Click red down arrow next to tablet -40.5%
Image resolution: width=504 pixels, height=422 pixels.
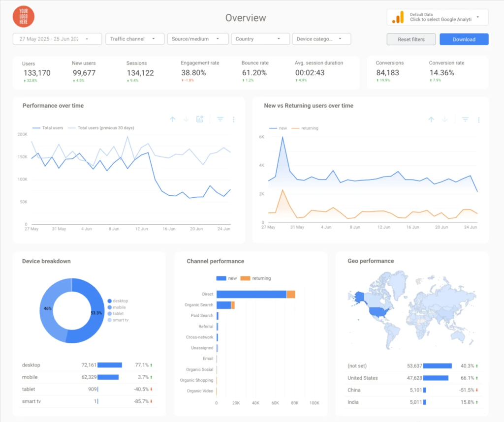click(x=152, y=389)
